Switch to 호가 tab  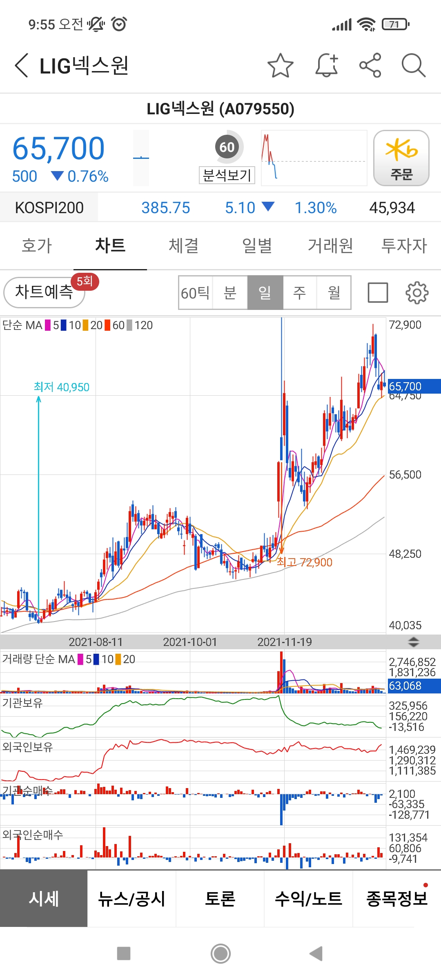coord(37,246)
